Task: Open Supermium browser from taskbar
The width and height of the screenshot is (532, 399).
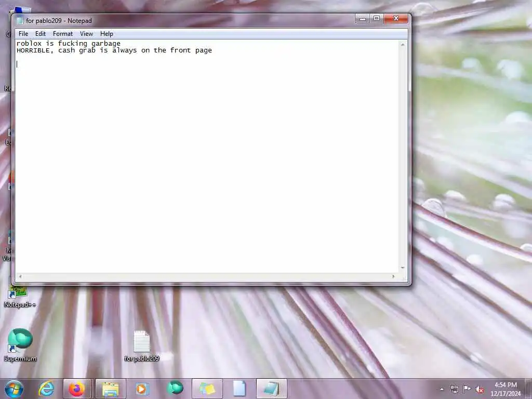Action: 175,389
